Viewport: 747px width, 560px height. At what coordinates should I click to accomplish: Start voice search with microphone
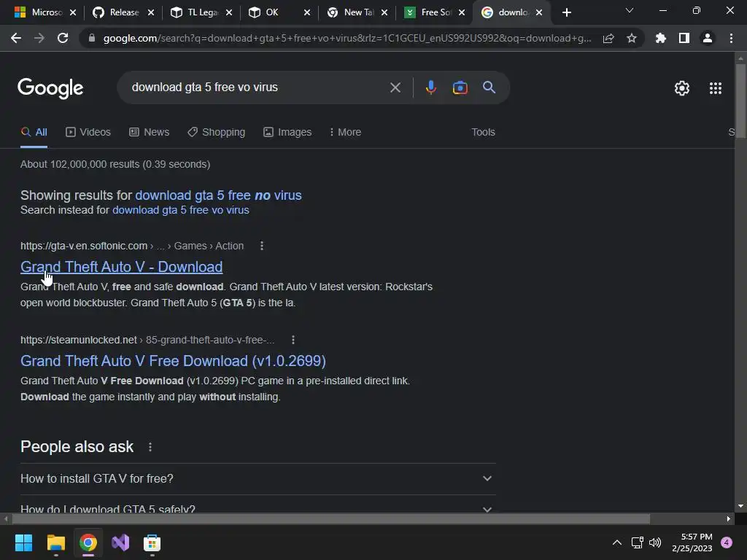[x=430, y=87]
